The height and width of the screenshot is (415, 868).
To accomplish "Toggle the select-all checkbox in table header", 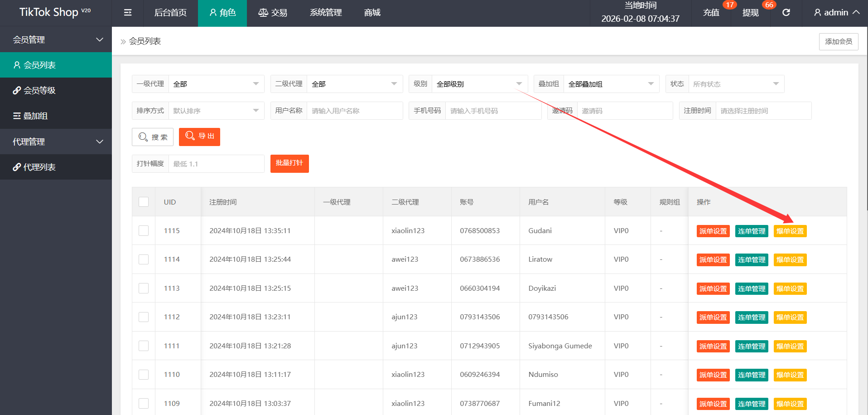I will tap(144, 202).
